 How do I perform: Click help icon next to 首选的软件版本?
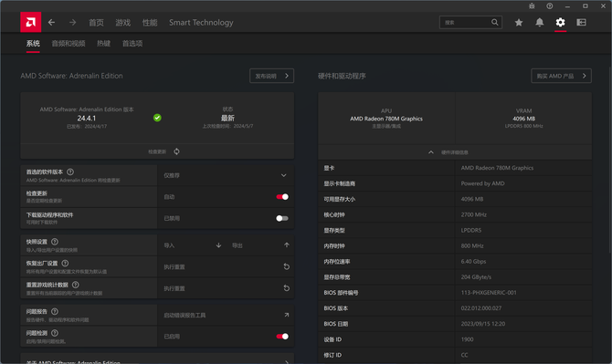[70, 172]
